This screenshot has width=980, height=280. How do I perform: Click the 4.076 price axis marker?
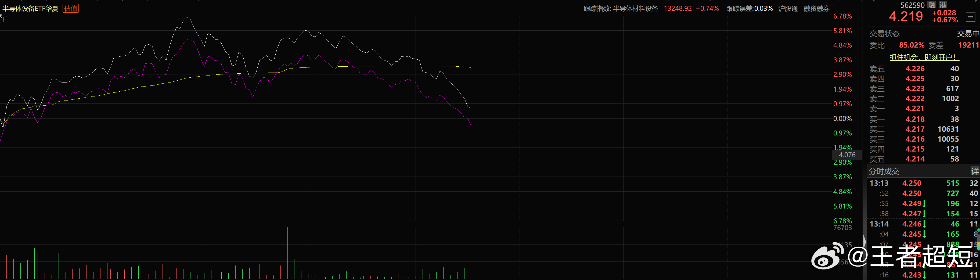point(847,155)
